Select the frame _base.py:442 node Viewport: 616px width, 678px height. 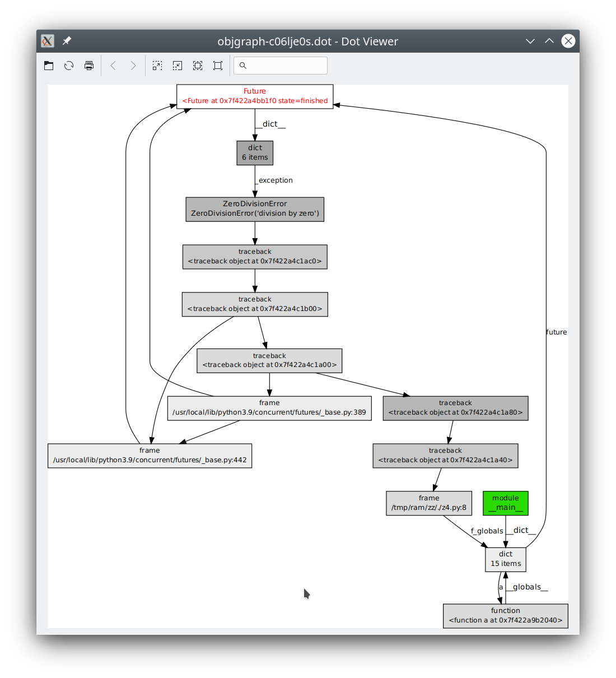150,456
